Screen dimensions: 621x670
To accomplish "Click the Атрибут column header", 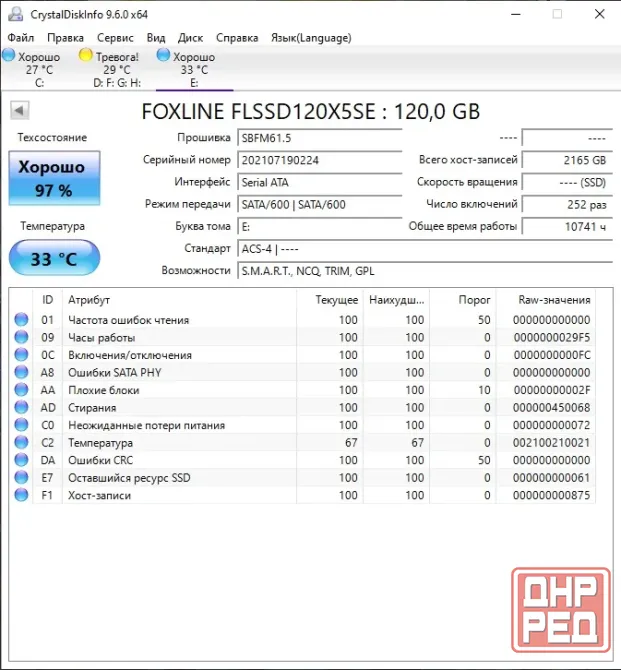I will pyautogui.click(x=180, y=300).
